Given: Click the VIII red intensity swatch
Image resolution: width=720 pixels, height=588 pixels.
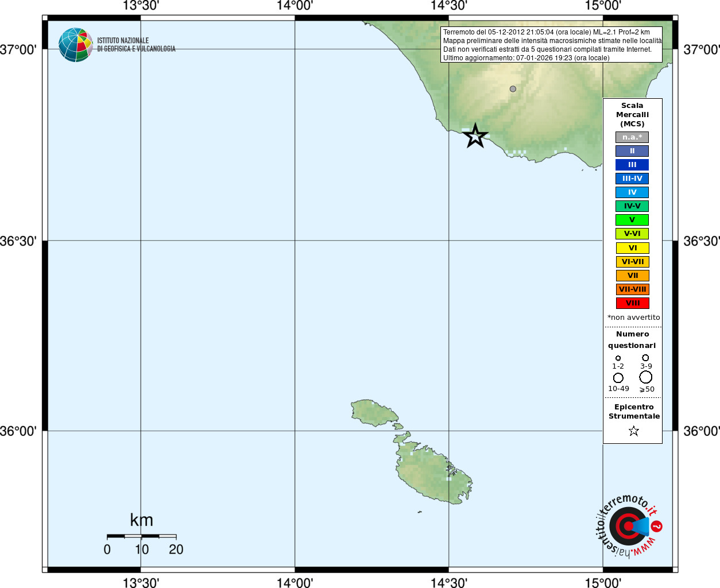Looking at the screenshot, I should (632, 303).
